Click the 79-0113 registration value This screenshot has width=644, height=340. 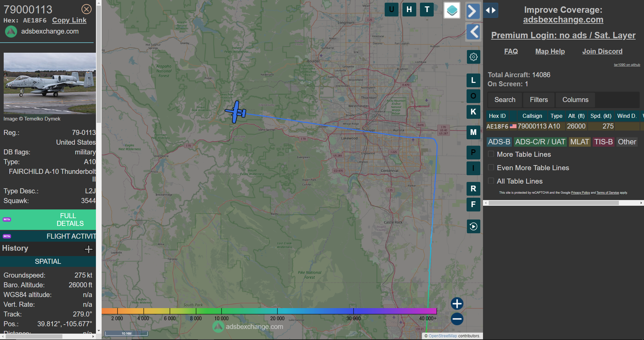point(84,133)
